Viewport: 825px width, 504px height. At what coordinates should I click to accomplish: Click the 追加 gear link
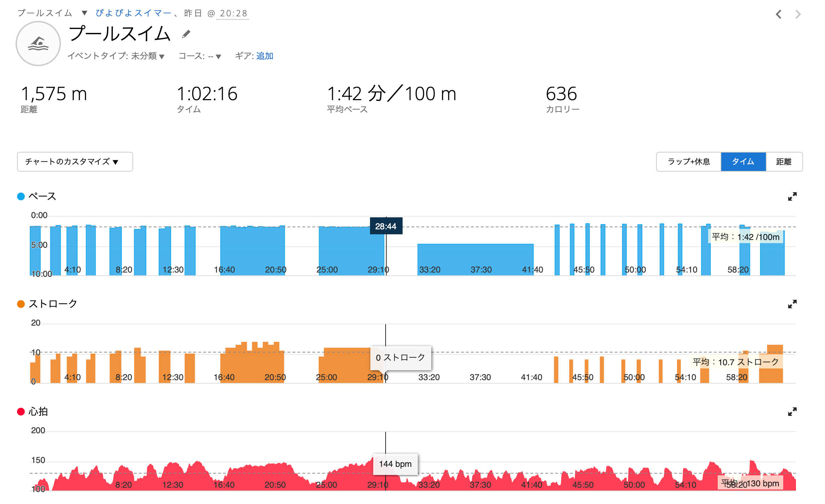[264, 56]
